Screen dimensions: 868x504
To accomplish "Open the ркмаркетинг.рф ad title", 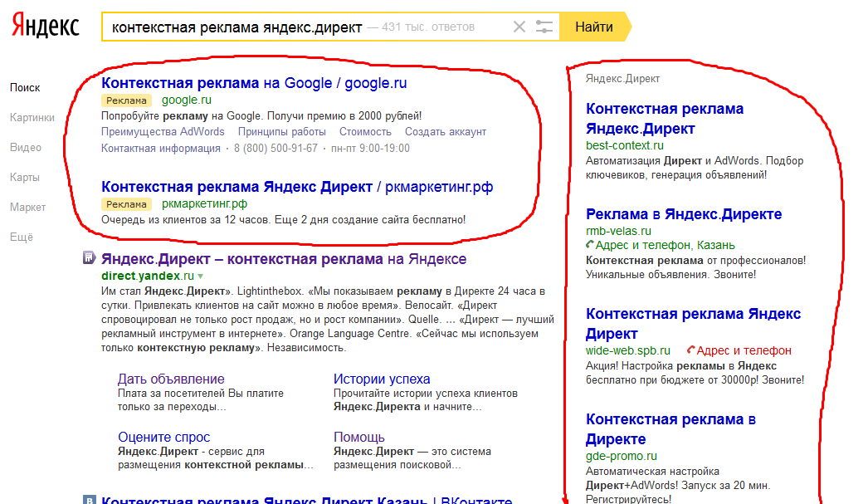I will (x=297, y=187).
